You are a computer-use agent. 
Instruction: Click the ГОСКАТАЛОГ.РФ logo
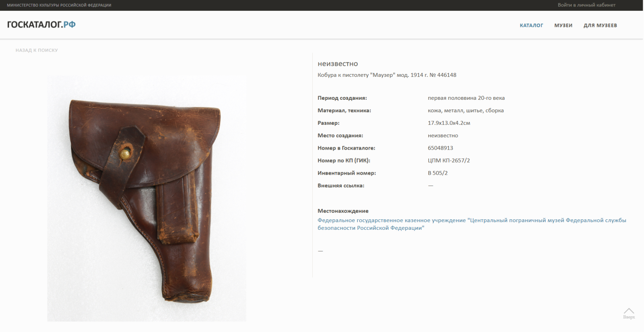[x=41, y=25]
